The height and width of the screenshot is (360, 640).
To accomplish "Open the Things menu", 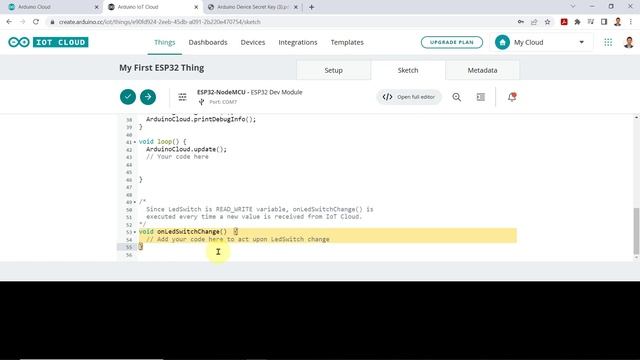I will pyautogui.click(x=164, y=42).
